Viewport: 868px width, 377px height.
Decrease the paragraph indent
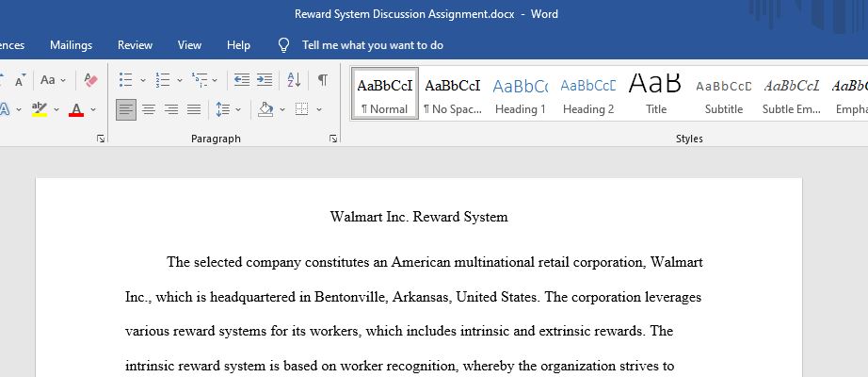coord(241,80)
